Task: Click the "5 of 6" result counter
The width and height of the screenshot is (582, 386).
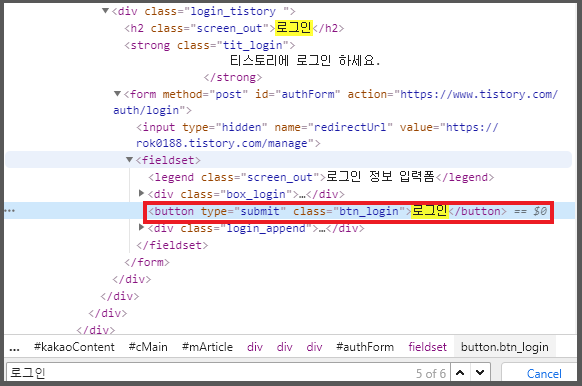Action: click(x=431, y=373)
